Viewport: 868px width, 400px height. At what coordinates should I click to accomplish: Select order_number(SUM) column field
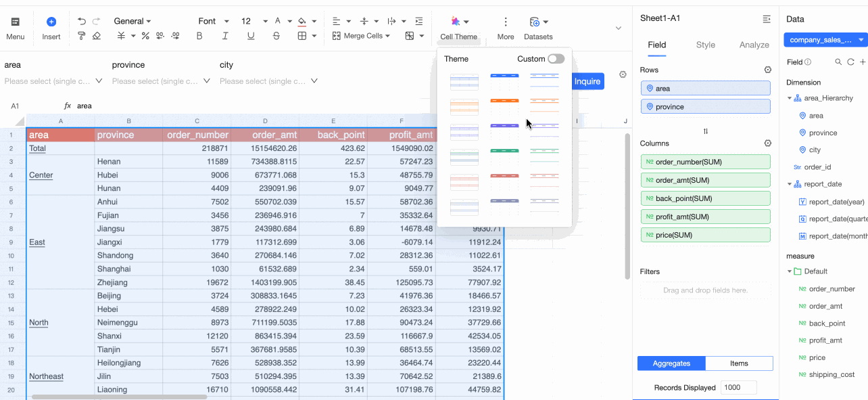(x=705, y=162)
